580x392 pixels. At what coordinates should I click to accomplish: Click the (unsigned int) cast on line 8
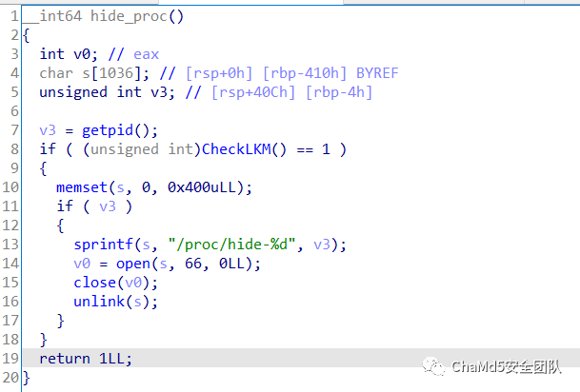(x=142, y=149)
